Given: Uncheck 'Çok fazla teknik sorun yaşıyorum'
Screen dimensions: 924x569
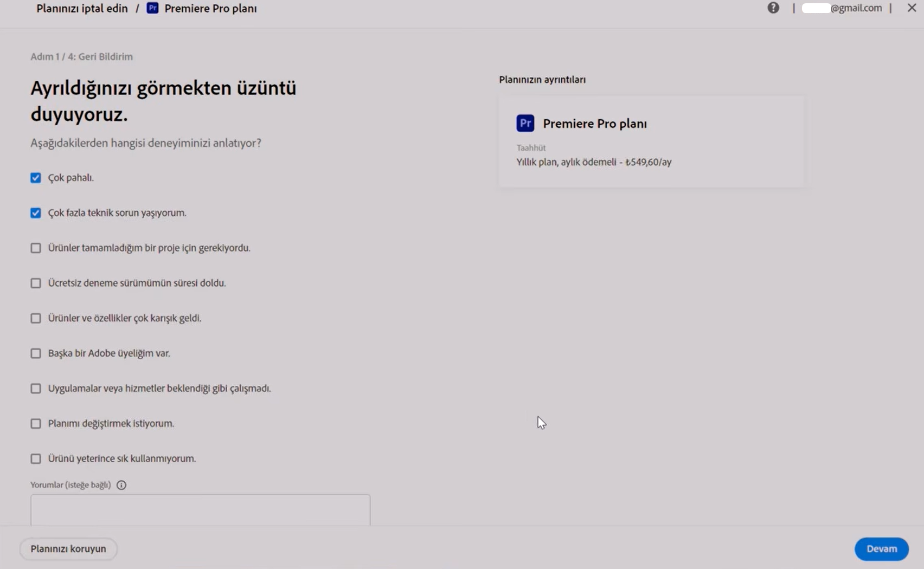Looking at the screenshot, I should pos(36,213).
